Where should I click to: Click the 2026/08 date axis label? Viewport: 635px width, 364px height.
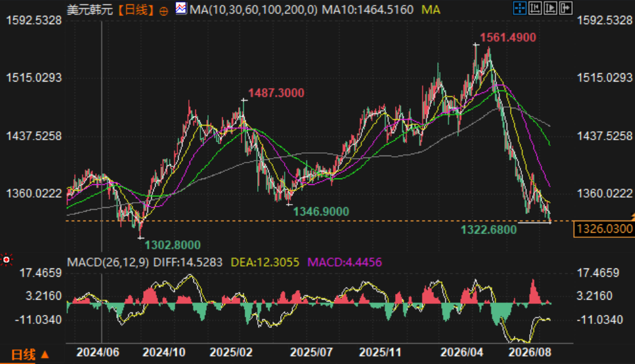coord(530,353)
